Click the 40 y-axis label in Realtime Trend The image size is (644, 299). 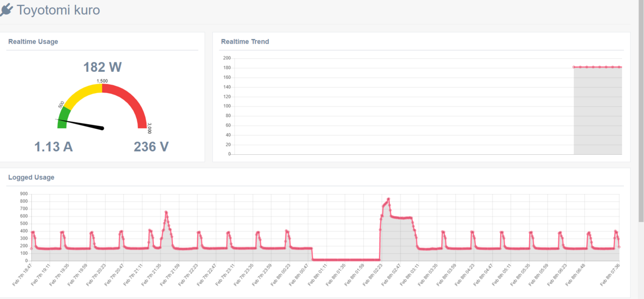point(228,135)
